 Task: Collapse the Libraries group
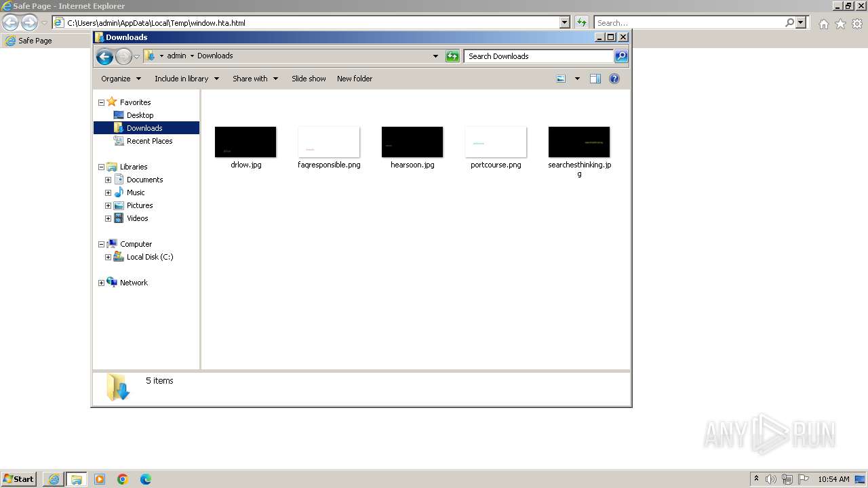tap(101, 167)
